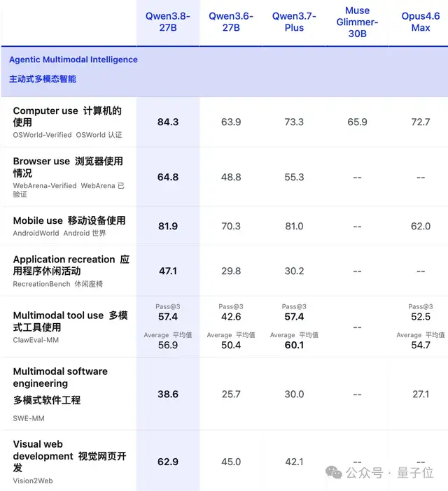Click Opus4.6 Max's '--' in Browser use row
This screenshot has width=448, height=491.
click(421, 178)
